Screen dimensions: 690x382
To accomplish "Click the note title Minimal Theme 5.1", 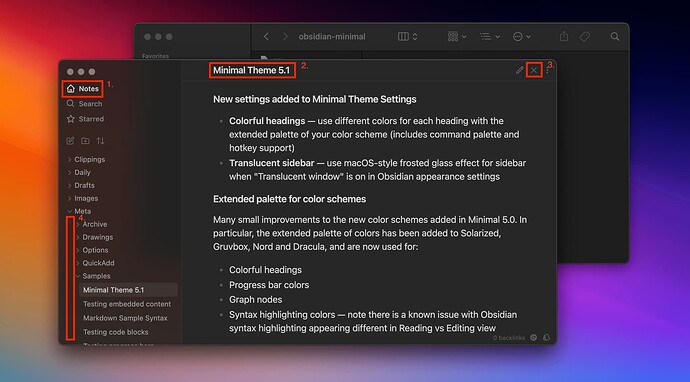I will pyautogui.click(x=252, y=70).
